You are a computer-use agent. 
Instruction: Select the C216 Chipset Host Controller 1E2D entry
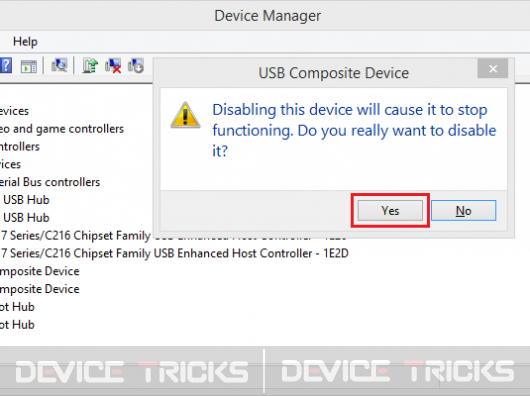point(174,253)
